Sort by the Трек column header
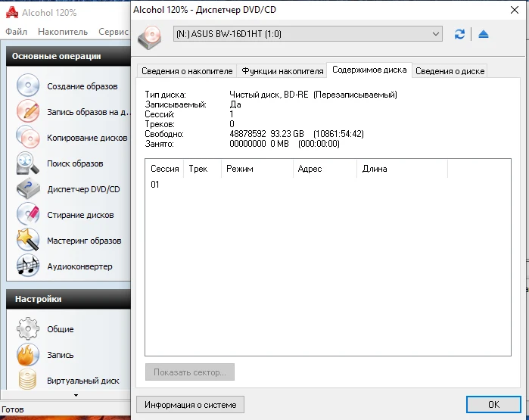This screenshot has width=529, height=420. coord(202,169)
